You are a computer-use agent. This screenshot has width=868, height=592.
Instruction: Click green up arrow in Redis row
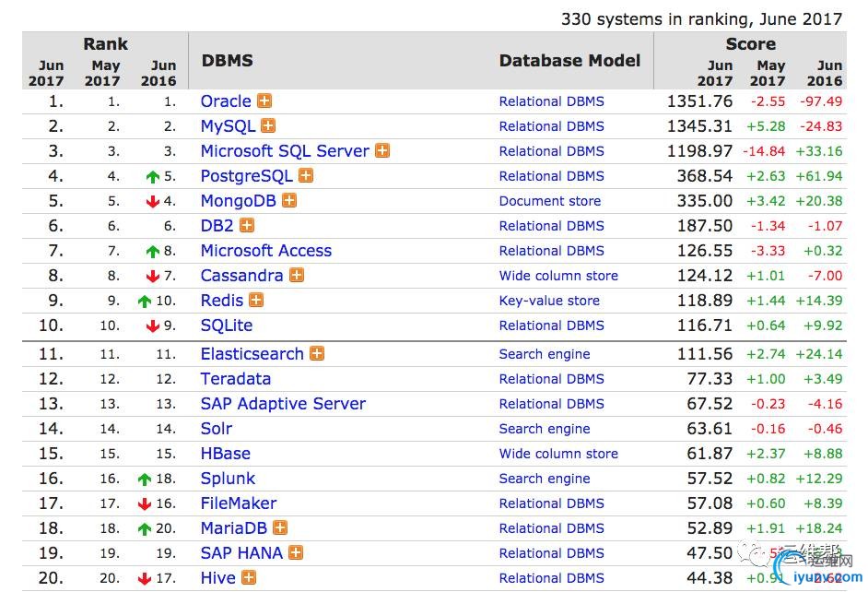145,302
